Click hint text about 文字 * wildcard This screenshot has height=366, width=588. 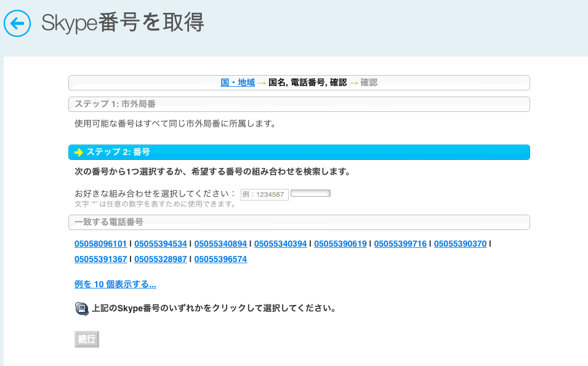point(155,204)
